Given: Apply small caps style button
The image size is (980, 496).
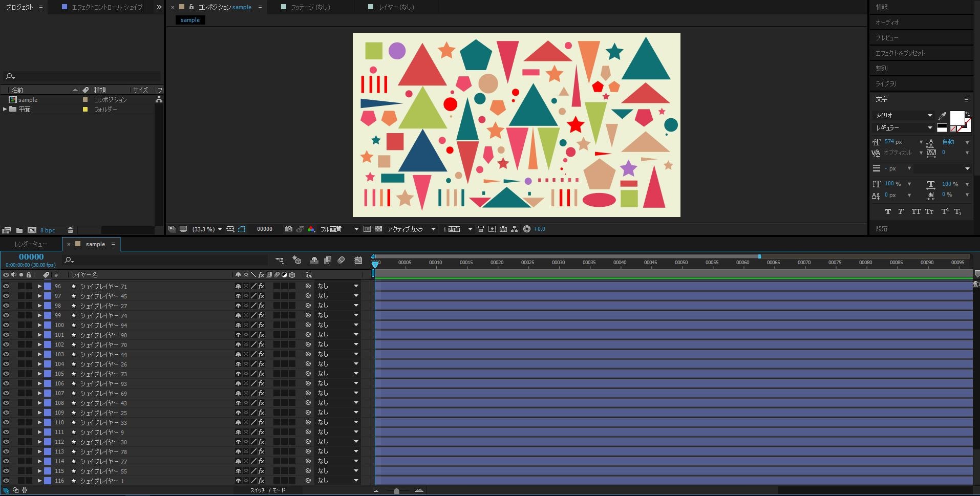Looking at the screenshot, I should click(x=929, y=211).
